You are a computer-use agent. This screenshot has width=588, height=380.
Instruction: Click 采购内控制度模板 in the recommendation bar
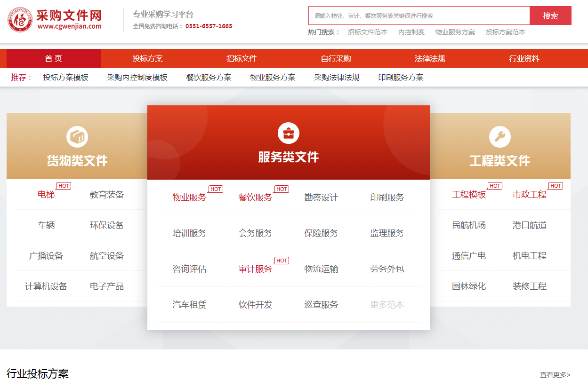point(137,77)
